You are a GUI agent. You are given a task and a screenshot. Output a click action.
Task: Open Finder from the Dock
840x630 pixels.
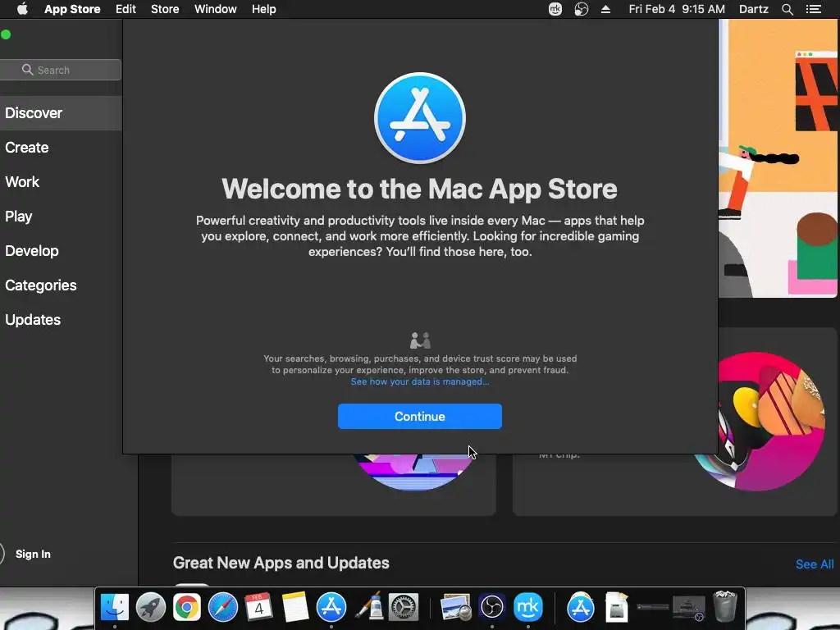coord(115,607)
